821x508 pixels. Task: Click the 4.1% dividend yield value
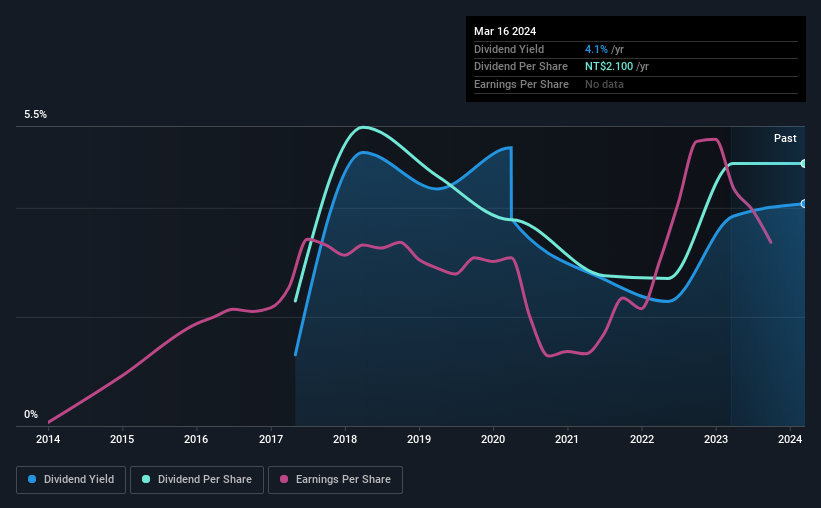coord(596,49)
